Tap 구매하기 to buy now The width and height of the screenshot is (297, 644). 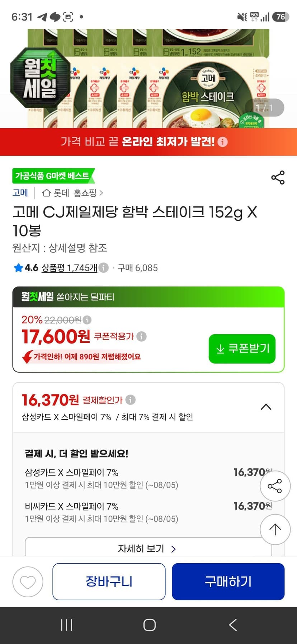228,582
